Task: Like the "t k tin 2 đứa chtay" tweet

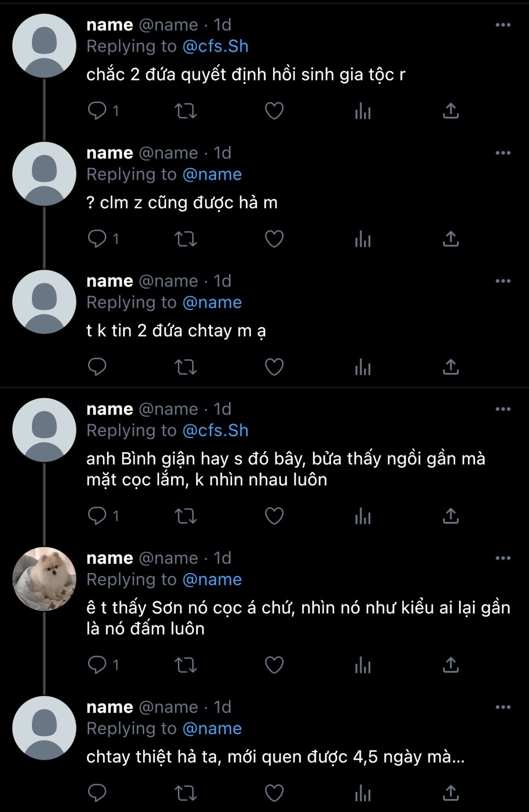Action: pos(274,367)
